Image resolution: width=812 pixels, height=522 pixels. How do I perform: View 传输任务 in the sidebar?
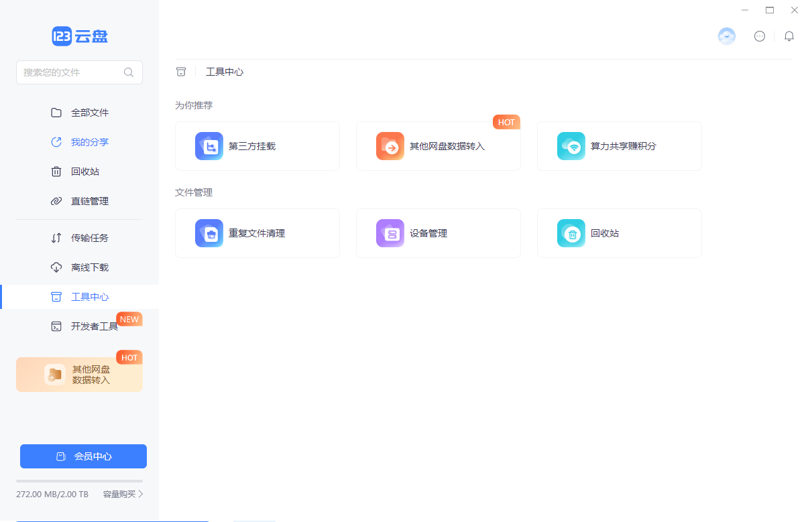[x=89, y=238]
